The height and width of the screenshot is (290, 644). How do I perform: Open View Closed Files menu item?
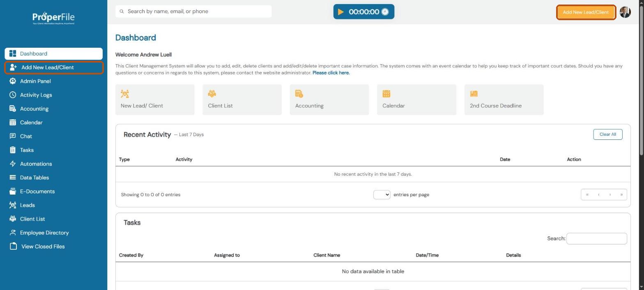(54, 246)
